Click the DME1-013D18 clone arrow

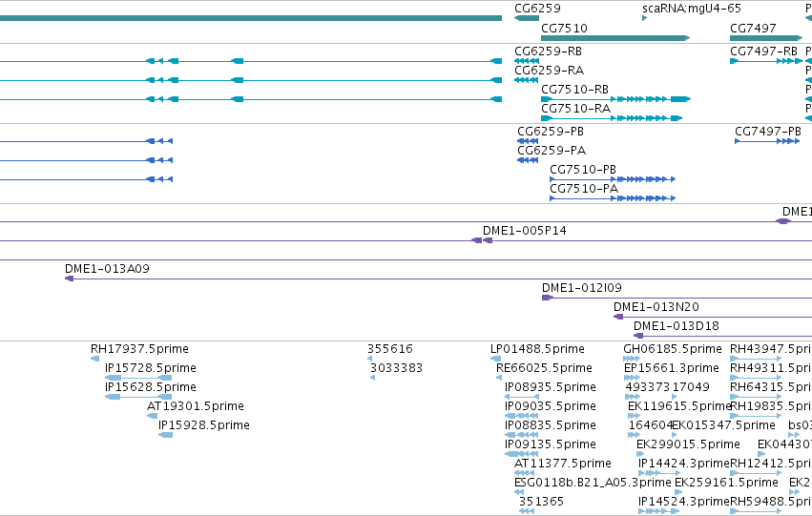tap(638, 336)
